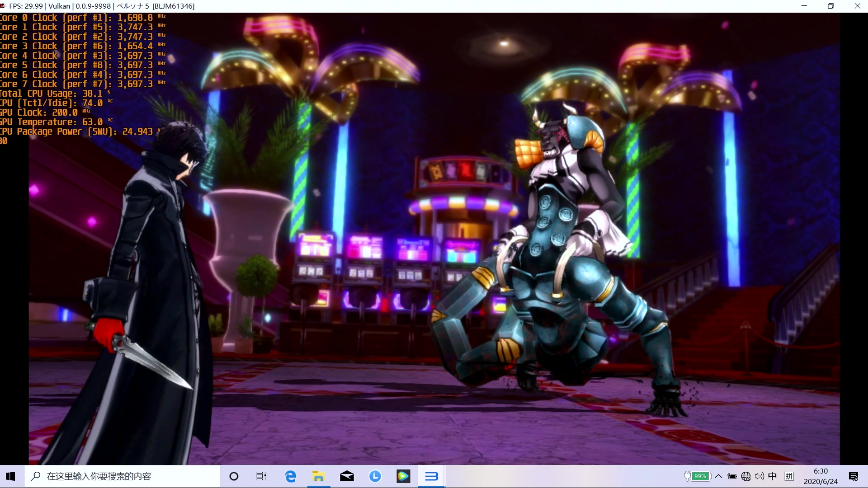The height and width of the screenshot is (488, 868).
Task: Toggle Chinese/English input mode indicator
Action: point(773,476)
